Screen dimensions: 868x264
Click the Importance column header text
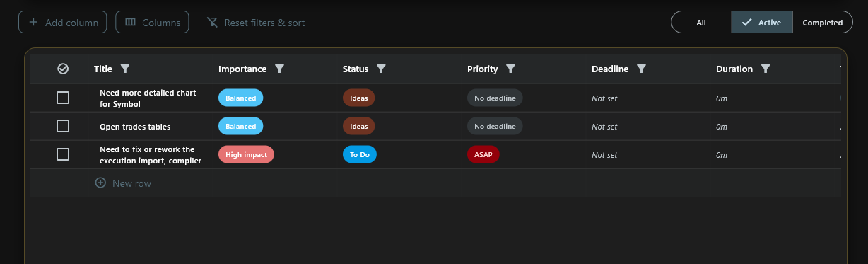[242, 69]
